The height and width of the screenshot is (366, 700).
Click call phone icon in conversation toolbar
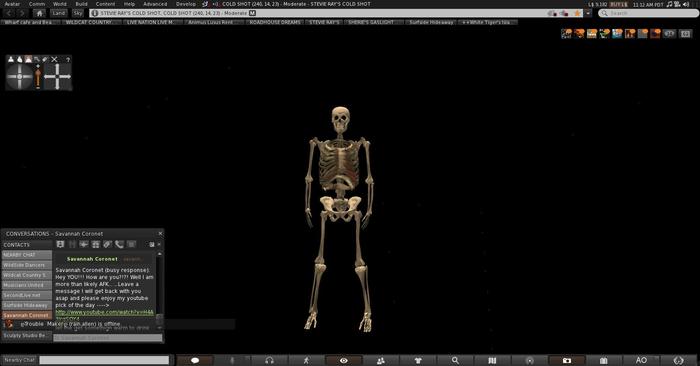point(119,244)
